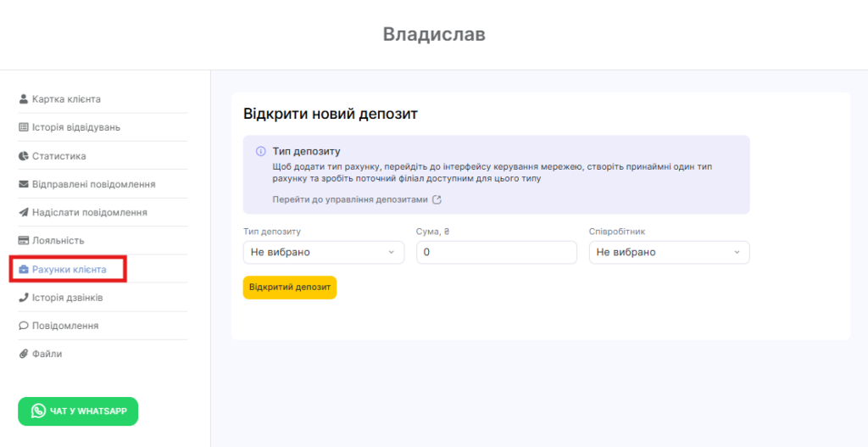Click the info icon next to Тип депозиту heading
The image size is (868, 447).
[260, 151]
